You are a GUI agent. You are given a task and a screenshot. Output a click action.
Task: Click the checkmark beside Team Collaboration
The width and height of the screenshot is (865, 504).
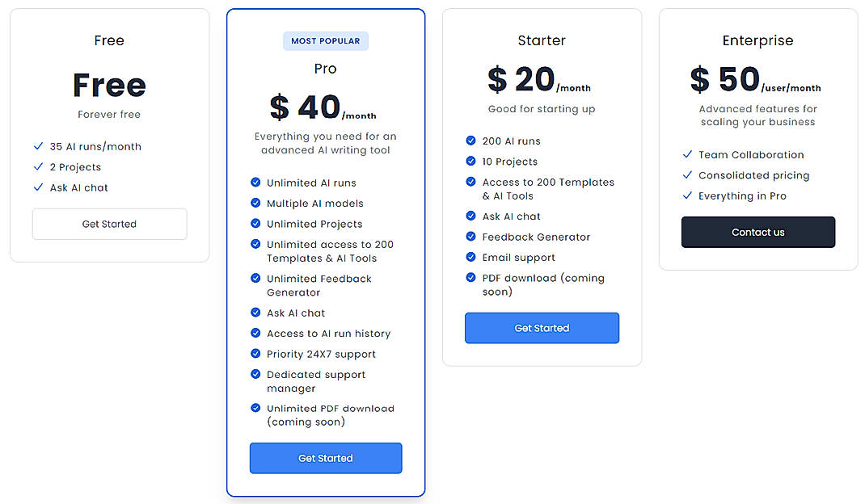point(688,155)
